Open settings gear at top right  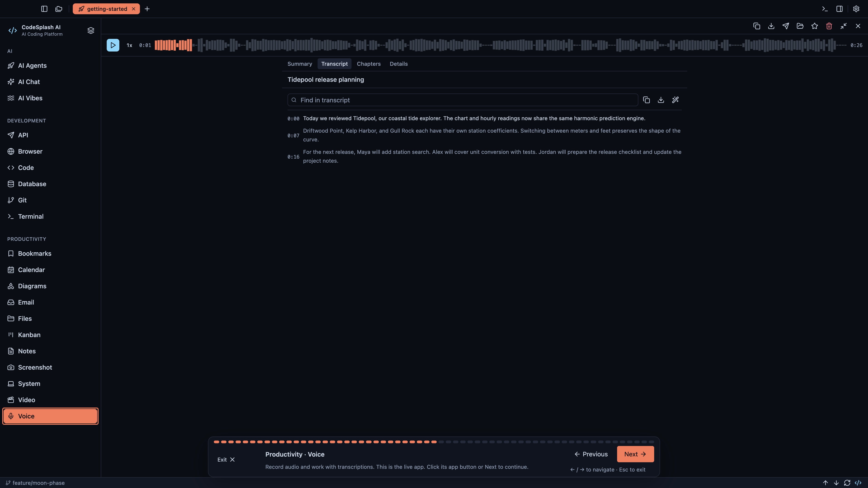(x=856, y=9)
